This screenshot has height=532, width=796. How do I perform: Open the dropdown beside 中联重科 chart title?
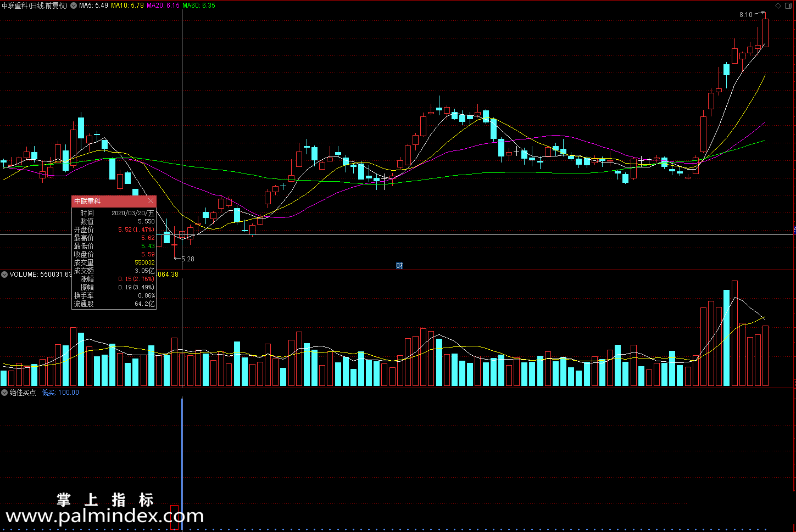[x=74, y=5]
